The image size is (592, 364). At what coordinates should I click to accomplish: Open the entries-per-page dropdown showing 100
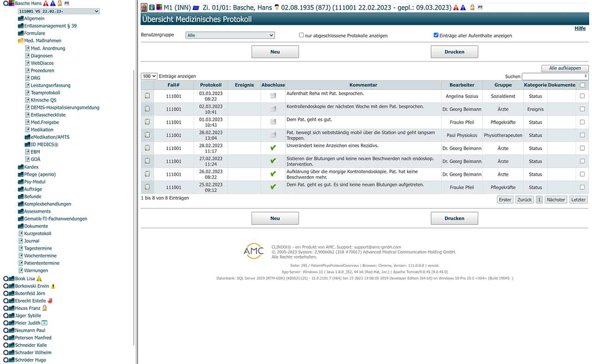[149, 76]
